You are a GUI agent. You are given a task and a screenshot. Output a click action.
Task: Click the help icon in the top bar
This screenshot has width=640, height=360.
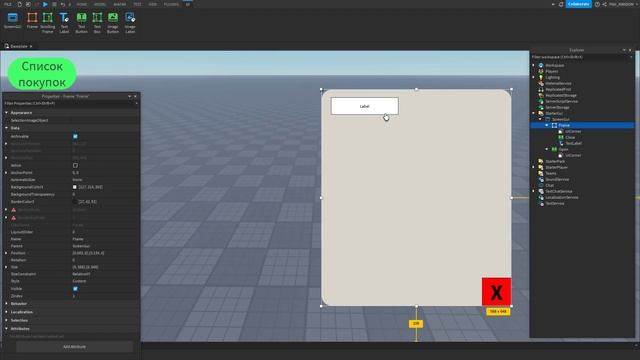tap(597, 4)
